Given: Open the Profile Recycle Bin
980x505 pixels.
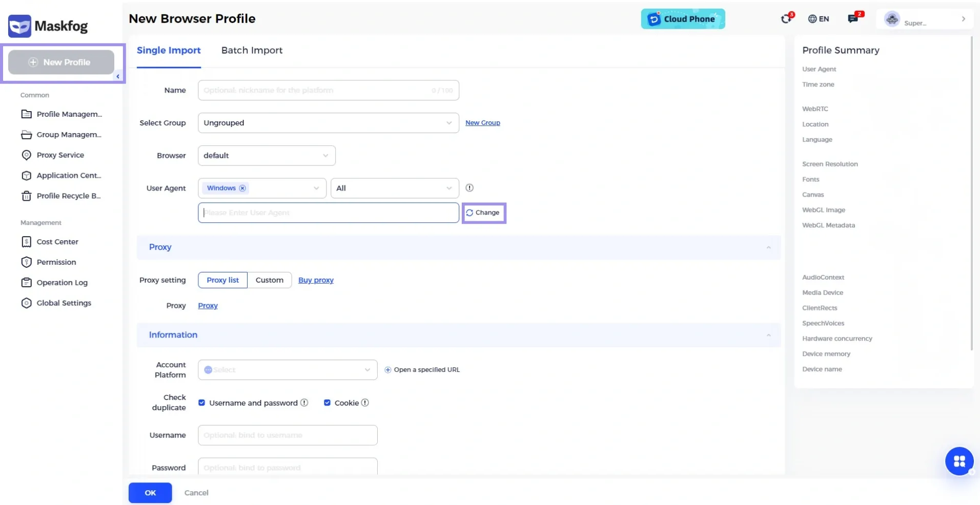Looking at the screenshot, I should (69, 196).
